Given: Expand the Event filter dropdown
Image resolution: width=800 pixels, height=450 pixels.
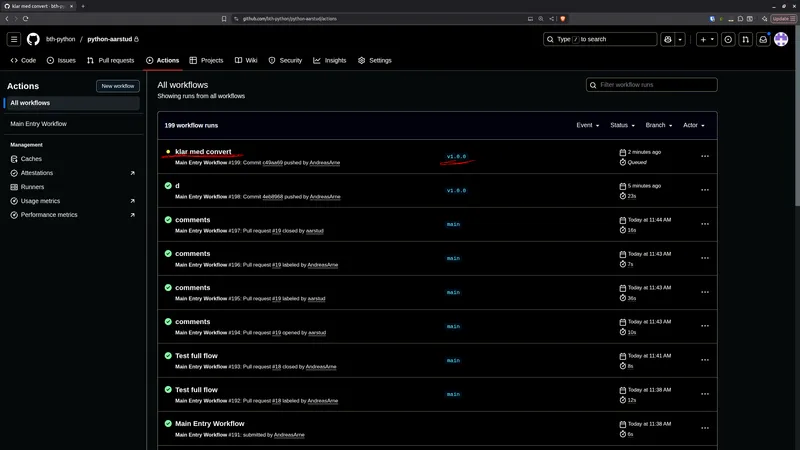Looking at the screenshot, I should click(587, 125).
